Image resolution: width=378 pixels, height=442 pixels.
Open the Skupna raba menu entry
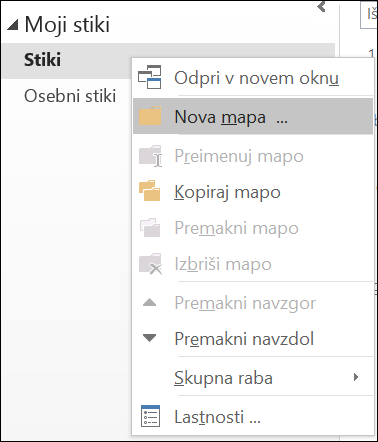tap(253, 377)
